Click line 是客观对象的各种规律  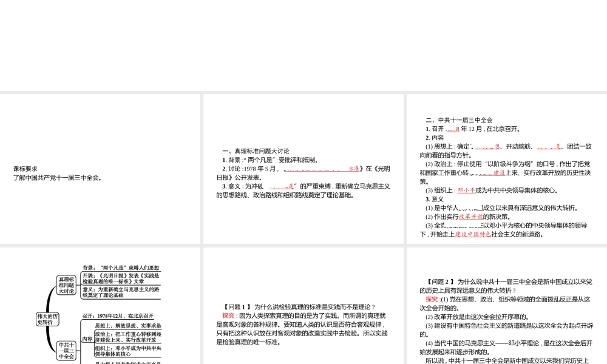coord(301,325)
